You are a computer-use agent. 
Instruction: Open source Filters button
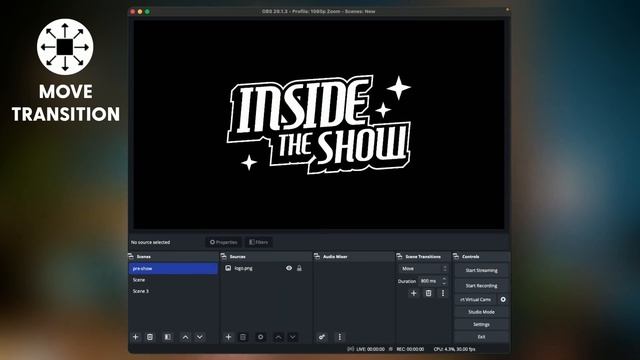pyautogui.click(x=259, y=242)
